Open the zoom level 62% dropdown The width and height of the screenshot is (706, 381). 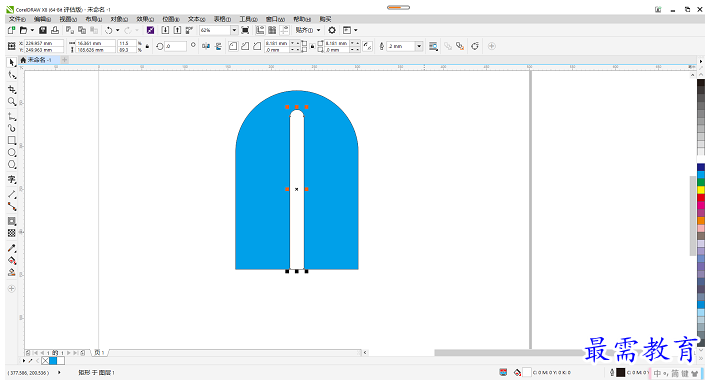click(x=234, y=30)
